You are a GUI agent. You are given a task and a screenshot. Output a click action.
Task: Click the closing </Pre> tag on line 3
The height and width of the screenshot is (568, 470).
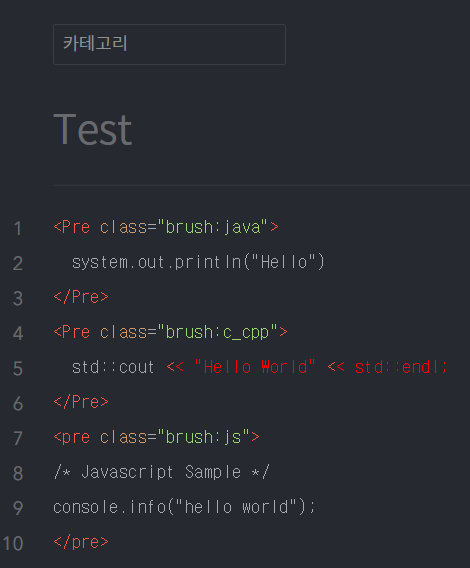pyautogui.click(x=81, y=297)
